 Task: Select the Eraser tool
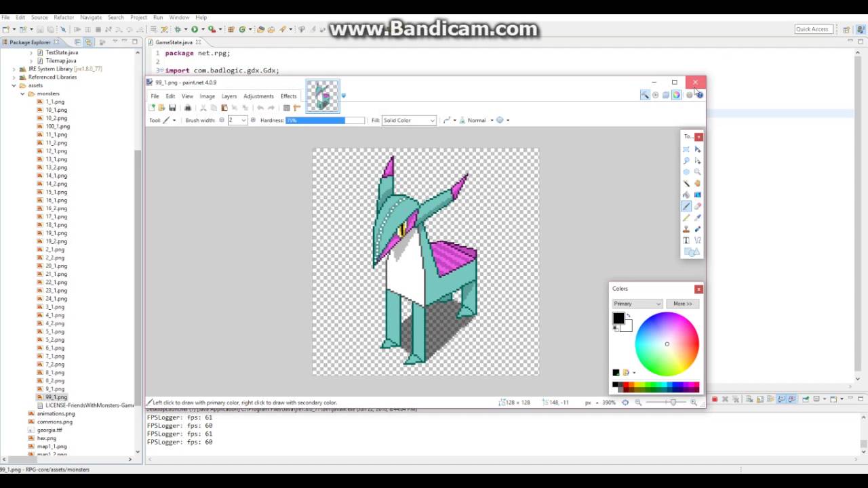(x=697, y=206)
